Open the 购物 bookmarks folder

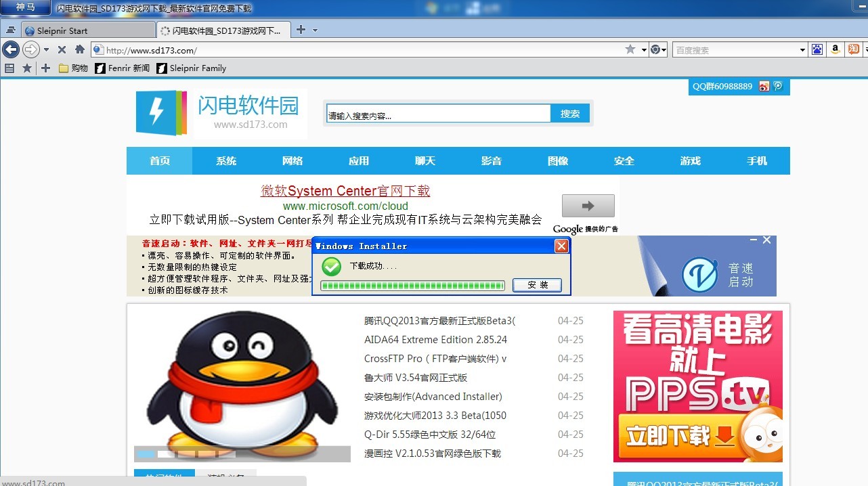click(73, 68)
